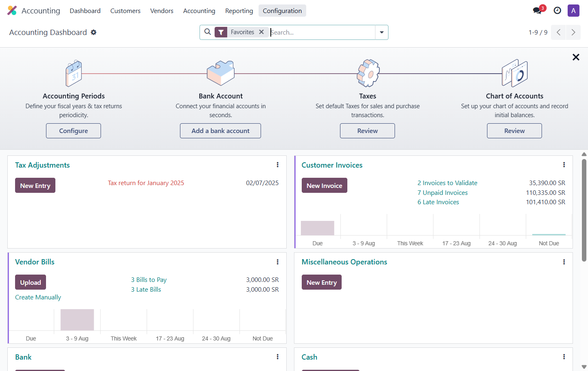Click the dashboard vertical scrollbar
This screenshot has width=588, height=371.
tap(584, 210)
